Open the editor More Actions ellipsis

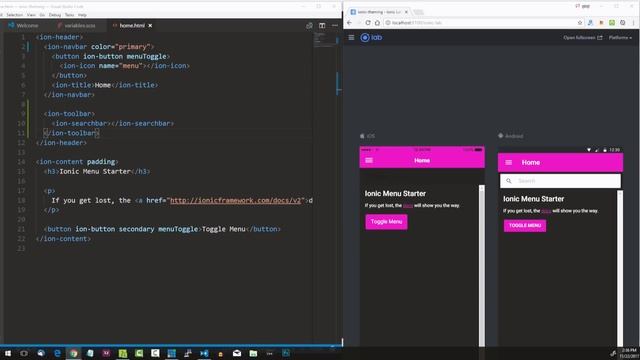tap(335, 25)
